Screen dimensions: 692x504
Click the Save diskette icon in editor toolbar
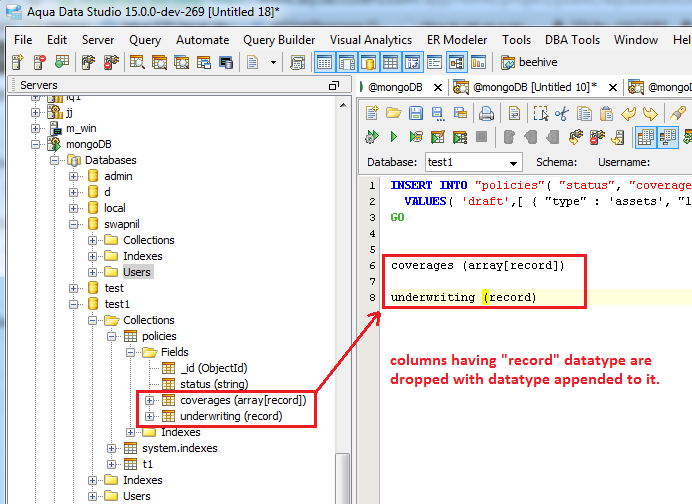[x=415, y=113]
